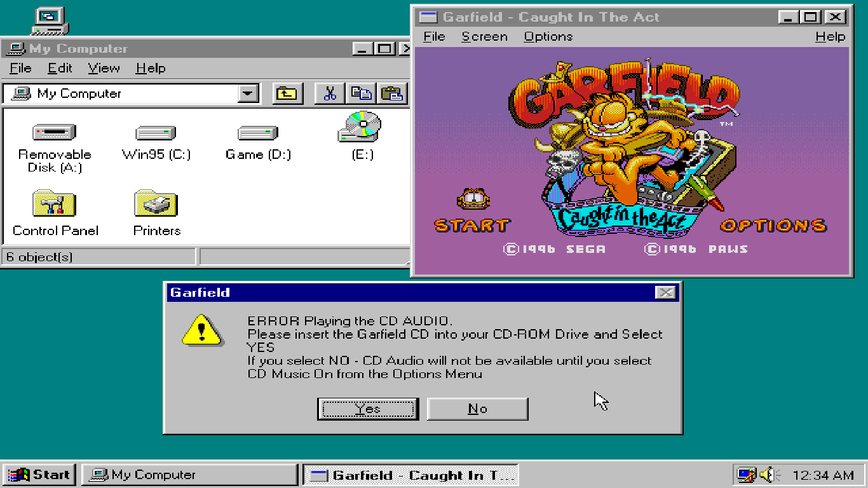The height and width of the screenshot is (488, 868).
Task: Open the File menu in Garfield window
Action: tap(434, 36)
